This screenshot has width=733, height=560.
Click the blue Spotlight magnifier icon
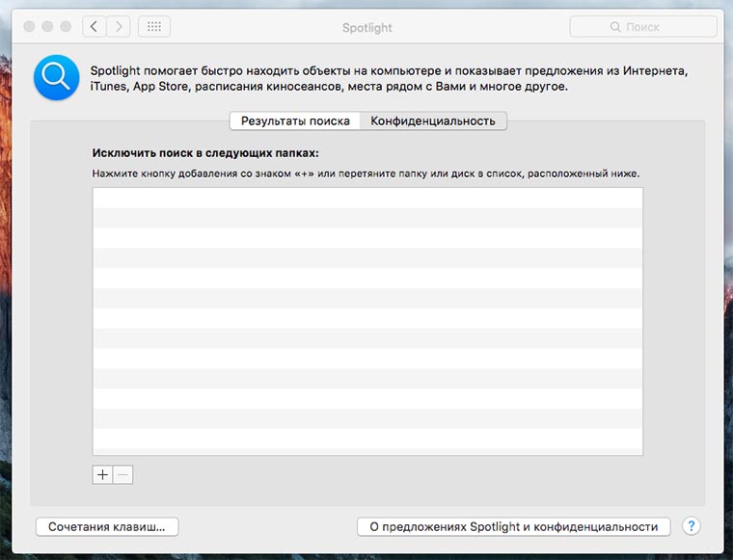[x=57, y=77]
